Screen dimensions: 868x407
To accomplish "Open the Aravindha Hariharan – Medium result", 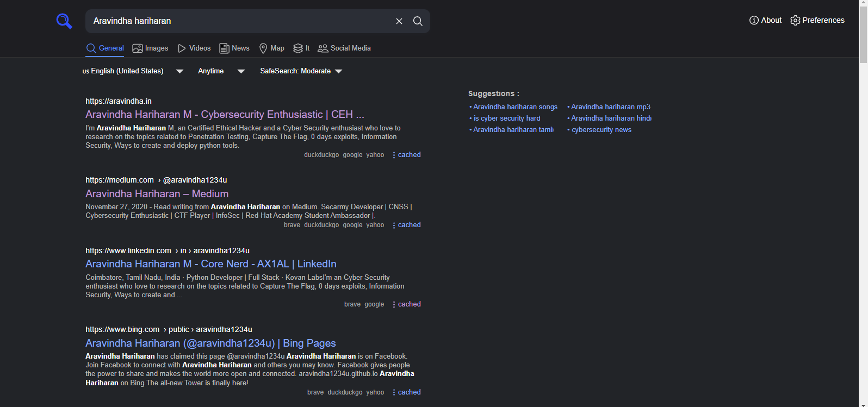I will pyautogui.click(x=157, y=193).
